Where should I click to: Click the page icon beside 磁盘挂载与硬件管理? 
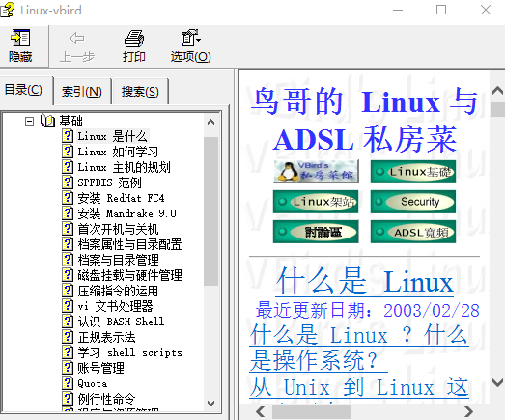[x=68, y=275]
